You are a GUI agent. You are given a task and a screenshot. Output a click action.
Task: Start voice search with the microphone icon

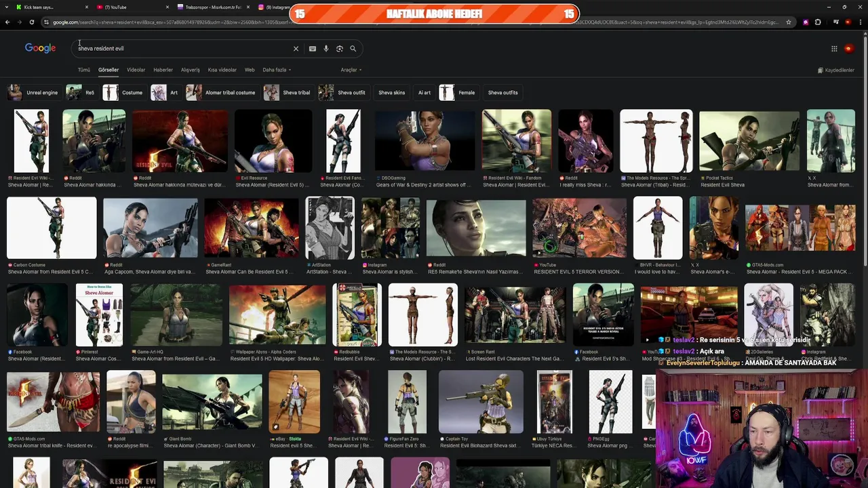click(x=326, y=49)
